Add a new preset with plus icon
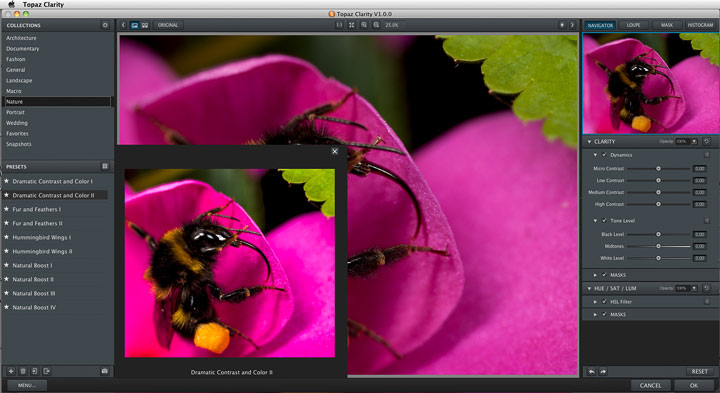 point(11,371)
